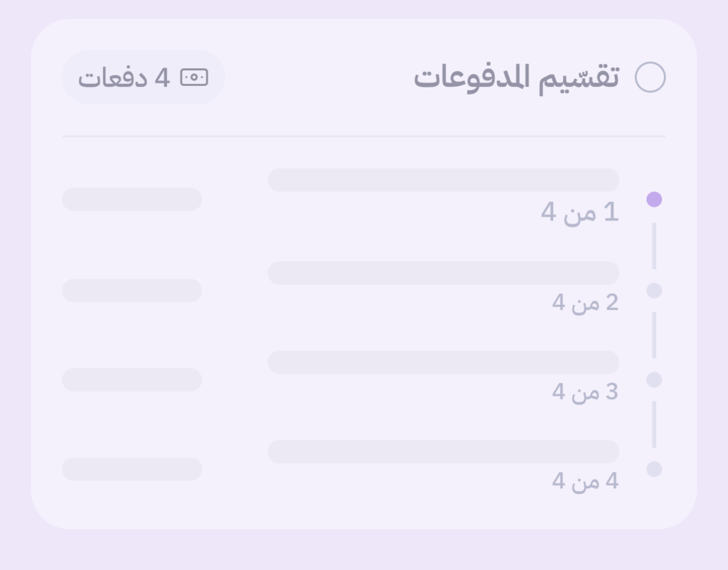Viewport: 728px width, 570px height.
Task: Click the تقسيم المدفوعات title text
Action: pyautogui.click(x=517, y=77)
